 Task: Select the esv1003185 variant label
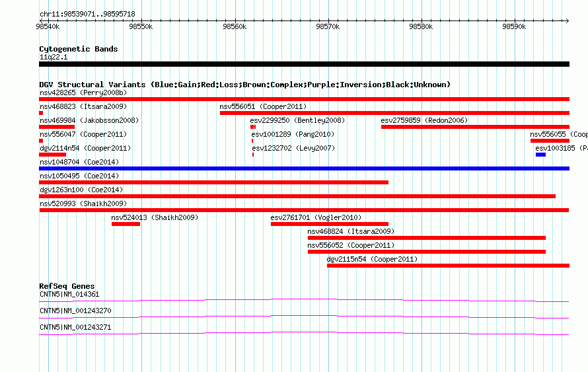tap(562, 148)
